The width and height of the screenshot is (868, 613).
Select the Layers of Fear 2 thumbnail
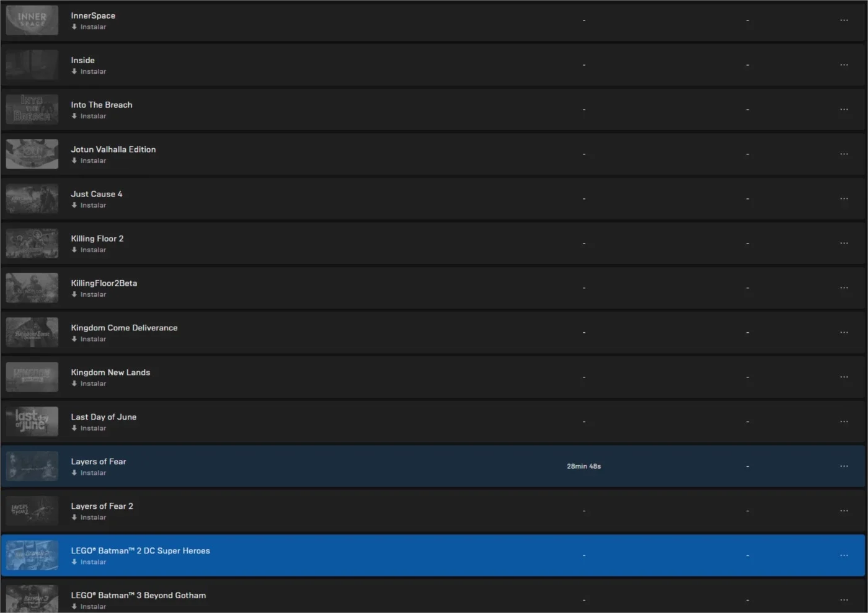coord(32,511)
